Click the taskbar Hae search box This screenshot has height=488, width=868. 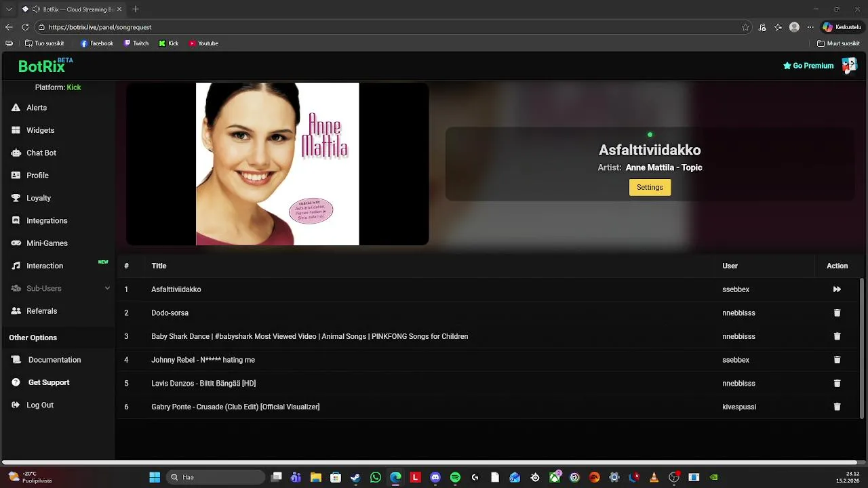215,477
